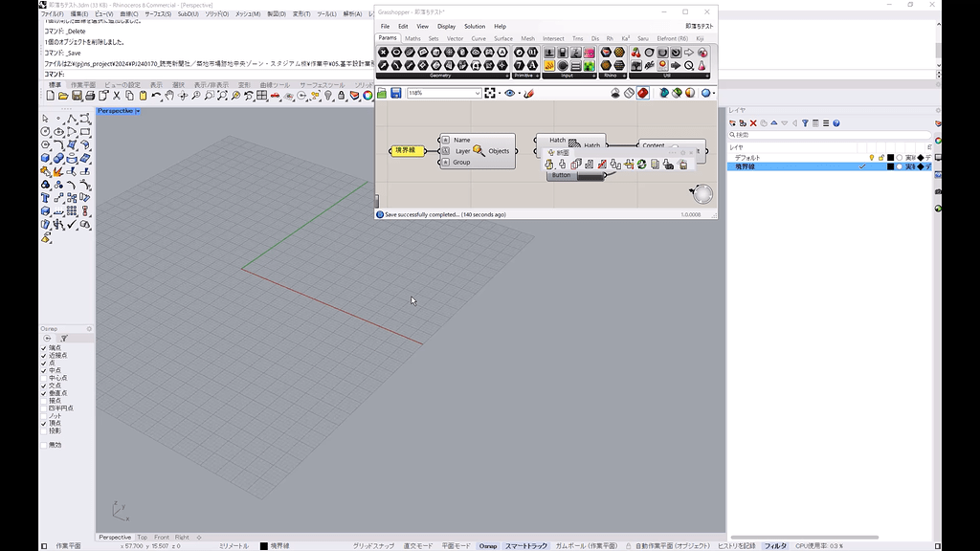Create a new layer in the レイヤ panel
The width and height of the screenshot is (980, 551).
coord(732,123)
